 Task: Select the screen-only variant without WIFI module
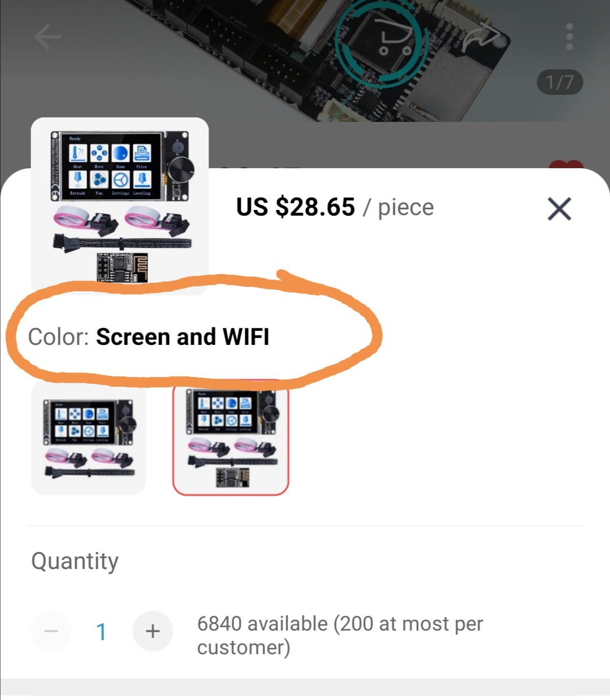point(89,438)
